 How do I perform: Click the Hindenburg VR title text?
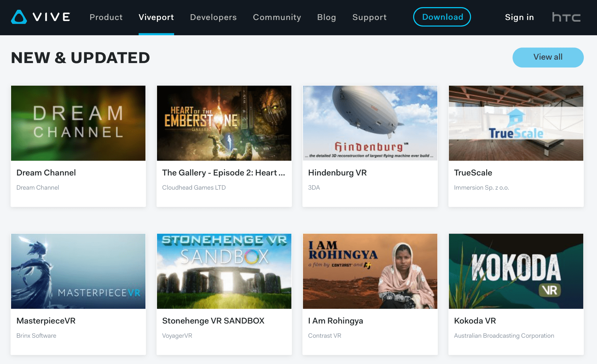[337, 173]
